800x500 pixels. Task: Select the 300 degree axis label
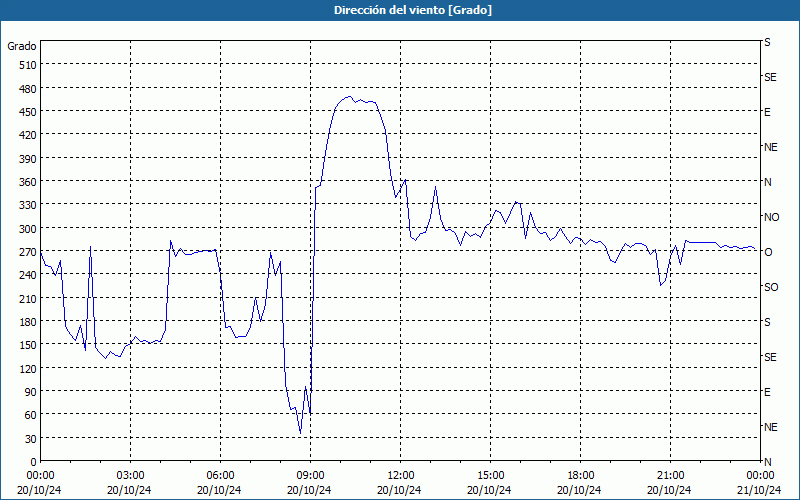click(x=28, y=229)
